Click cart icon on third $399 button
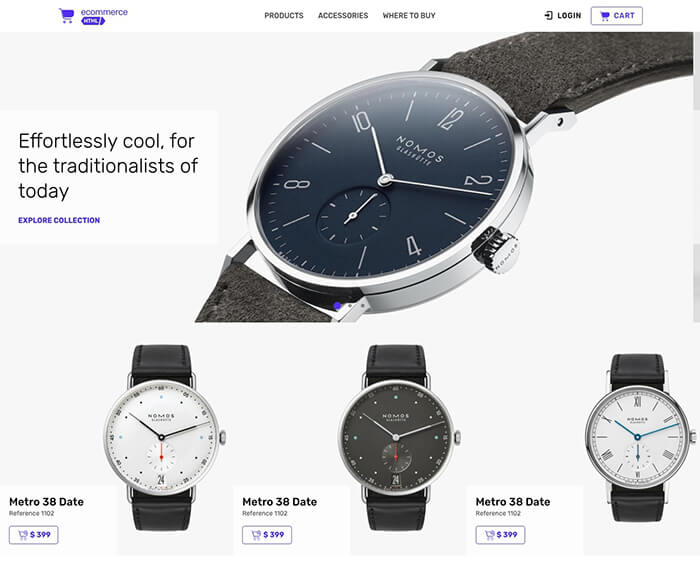This screenshot has height=565, width=700. [x=490, y=535]
